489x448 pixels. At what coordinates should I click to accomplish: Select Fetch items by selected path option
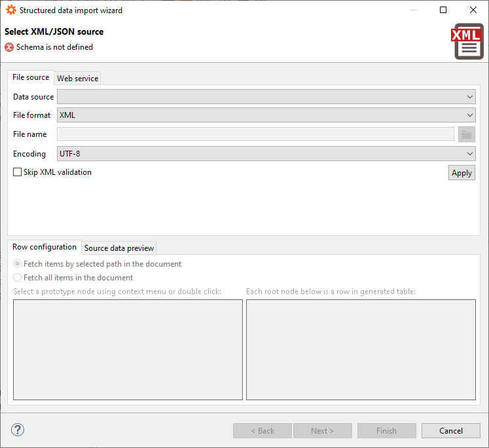tap(18, 264)
